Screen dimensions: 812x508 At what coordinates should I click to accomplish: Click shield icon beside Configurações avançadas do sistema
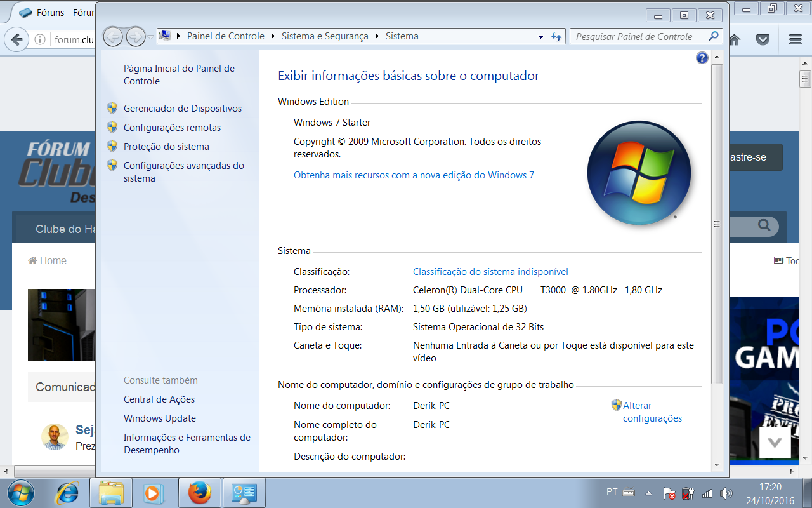[112, 165]
